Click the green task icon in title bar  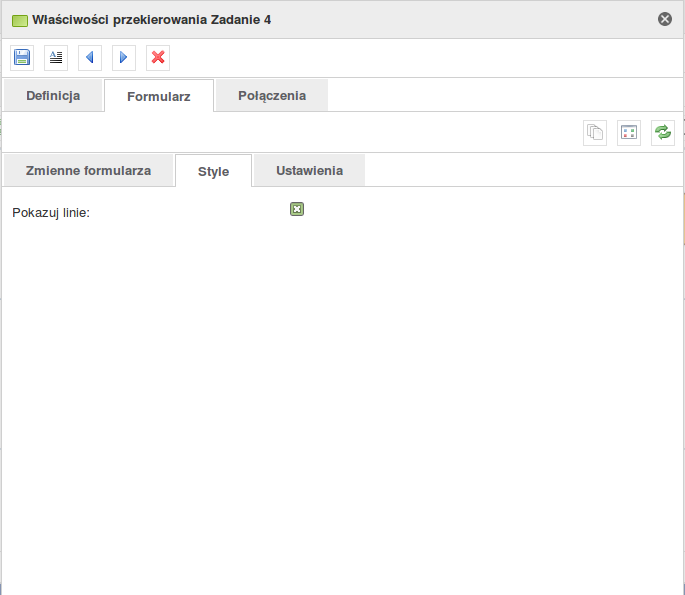[20, 21]
